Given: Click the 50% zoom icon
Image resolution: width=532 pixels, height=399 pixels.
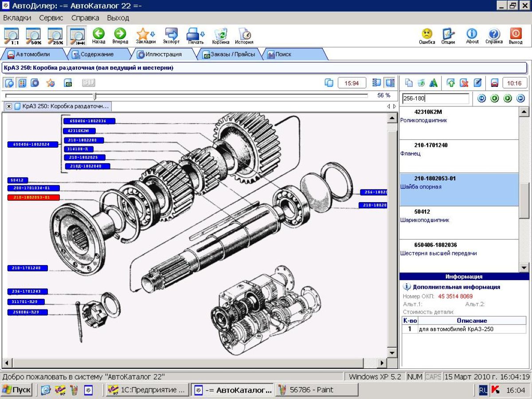Looking at the screenshot, I should click(33, 35).
